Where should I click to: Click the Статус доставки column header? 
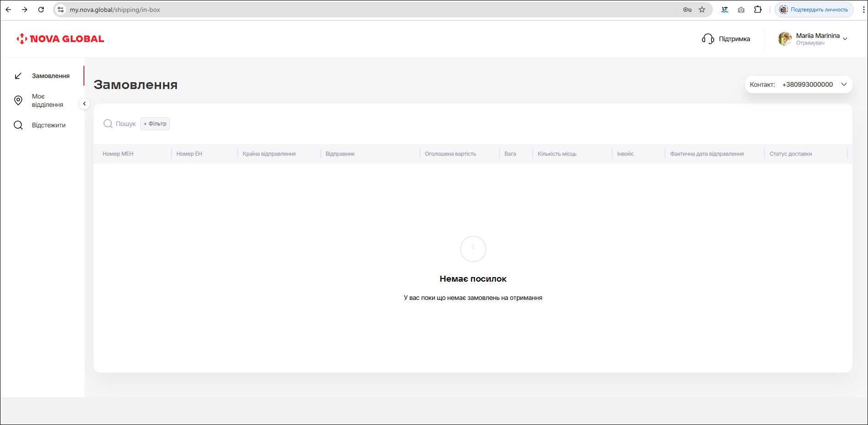click(x=791, y=154)
